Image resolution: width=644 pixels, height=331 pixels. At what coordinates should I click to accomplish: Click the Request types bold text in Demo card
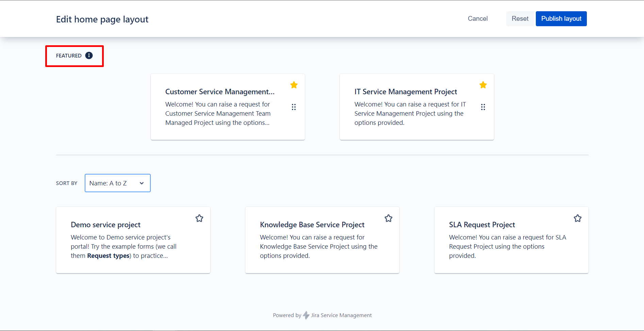coord(108,255)
